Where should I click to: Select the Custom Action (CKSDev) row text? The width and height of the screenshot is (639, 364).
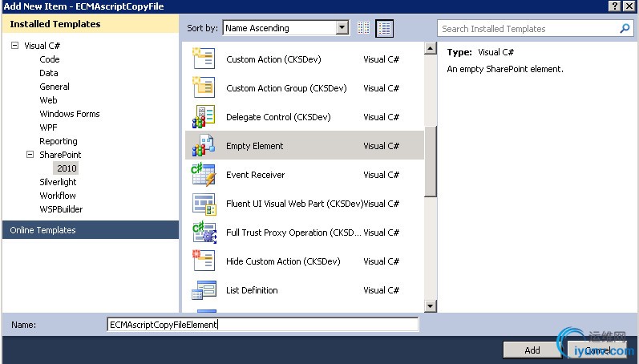click(273, 59)
